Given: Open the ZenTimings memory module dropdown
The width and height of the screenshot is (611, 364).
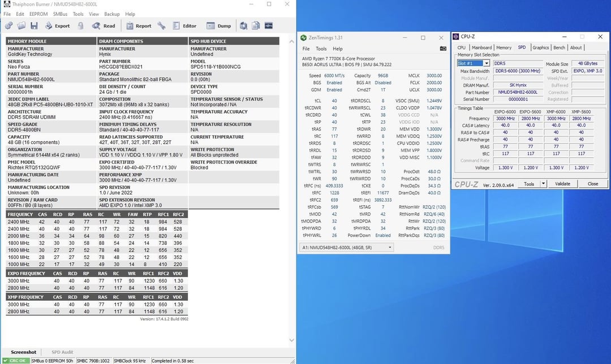Looking at the screenshot, I should coord(346,247).
